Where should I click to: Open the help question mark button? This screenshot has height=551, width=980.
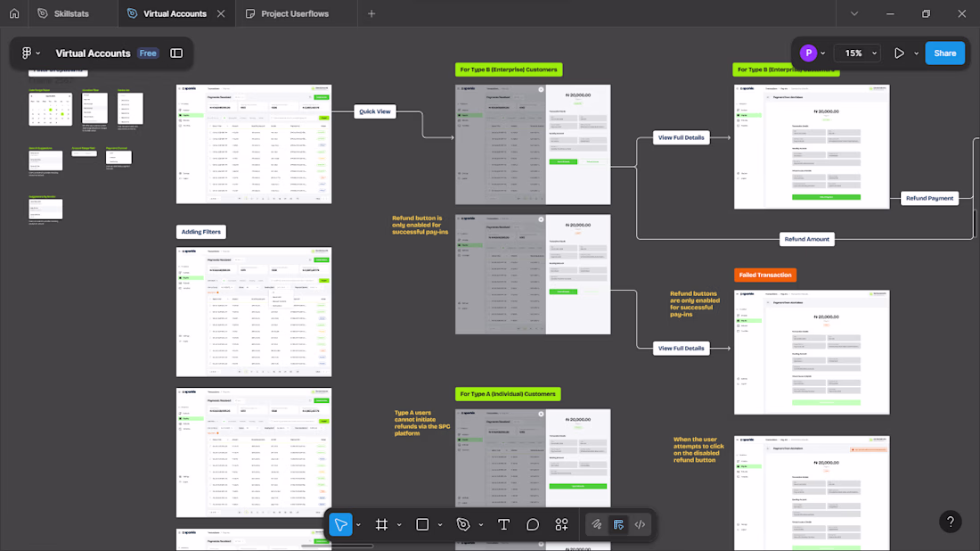(x=950, y=522)
